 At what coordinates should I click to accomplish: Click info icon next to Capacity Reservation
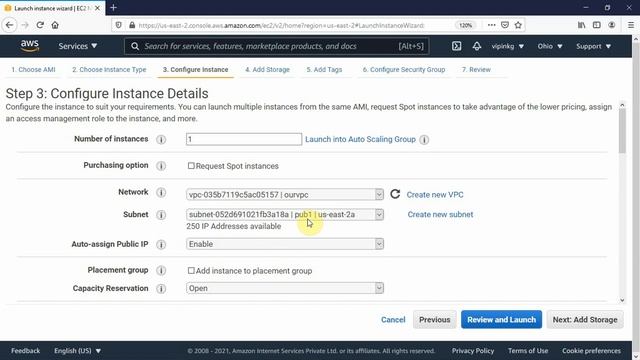point(161,289)
